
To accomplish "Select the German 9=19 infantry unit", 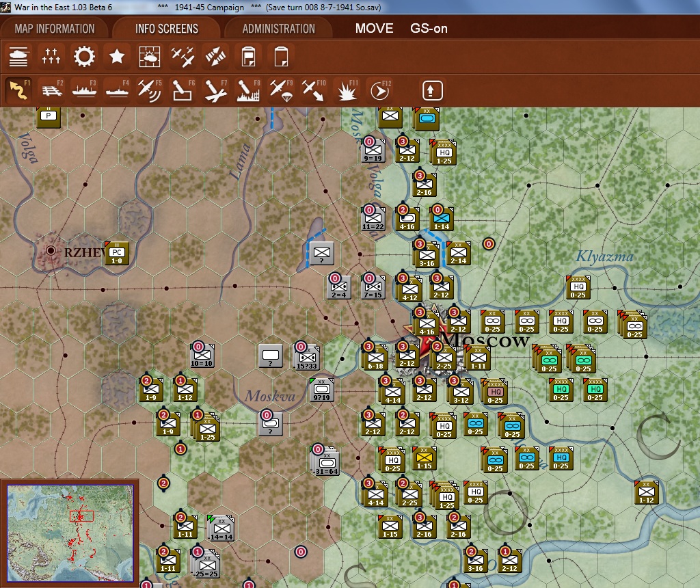I will tap(373, 150).
